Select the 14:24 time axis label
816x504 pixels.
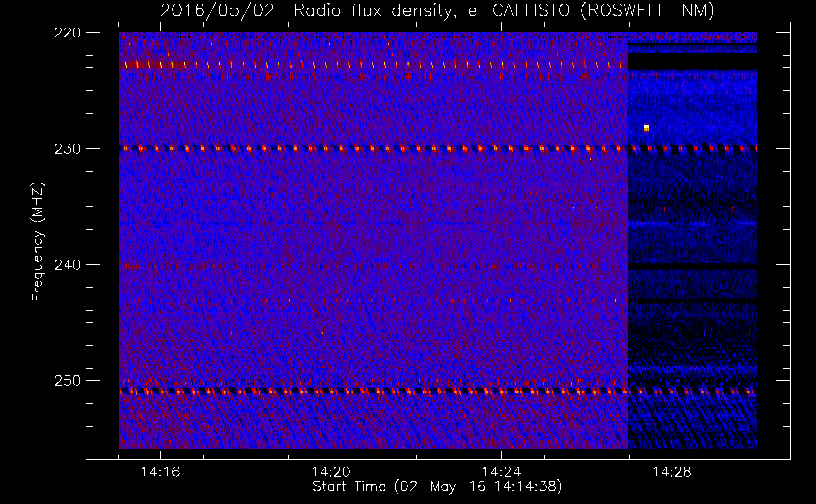point(501,472)
